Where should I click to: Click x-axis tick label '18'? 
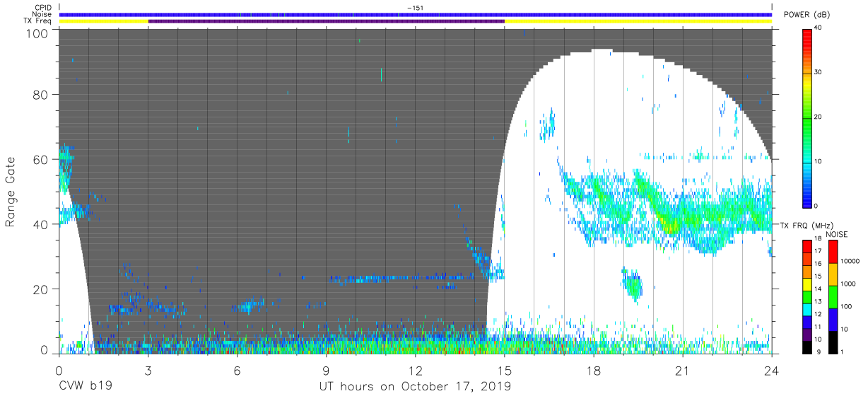pos(594,371)
